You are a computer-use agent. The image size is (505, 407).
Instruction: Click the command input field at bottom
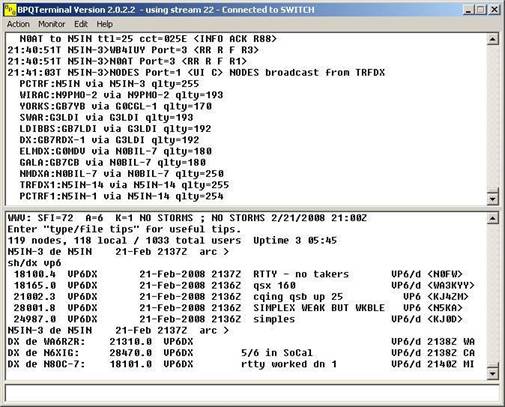click(252, 393)
